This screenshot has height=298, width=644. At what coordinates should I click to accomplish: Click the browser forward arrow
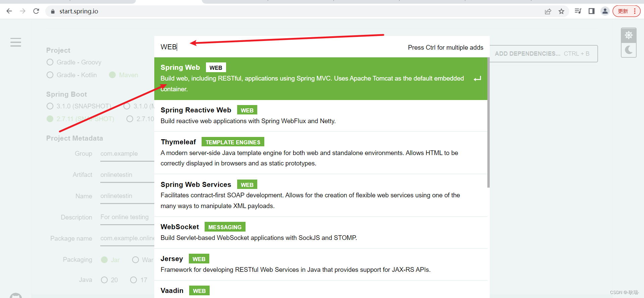click(x=22, y=11)
